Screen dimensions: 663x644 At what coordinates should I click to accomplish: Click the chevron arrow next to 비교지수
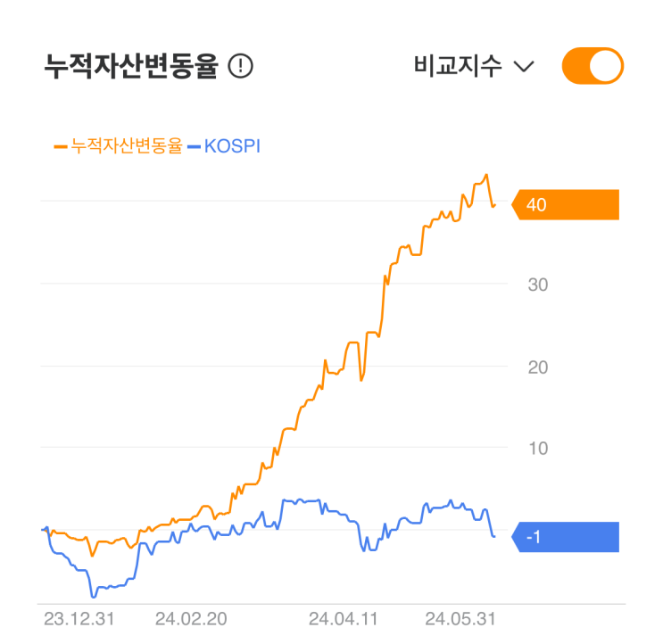tap(525, 67)
